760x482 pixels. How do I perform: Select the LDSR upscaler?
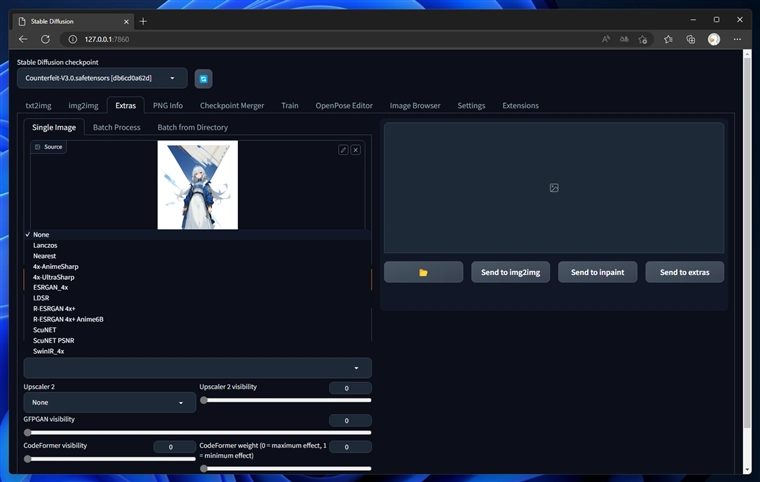click(198, 298)
